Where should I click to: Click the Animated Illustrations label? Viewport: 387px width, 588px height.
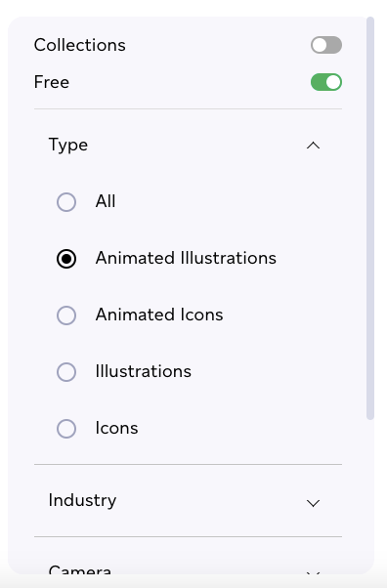[x=186, y=258]
